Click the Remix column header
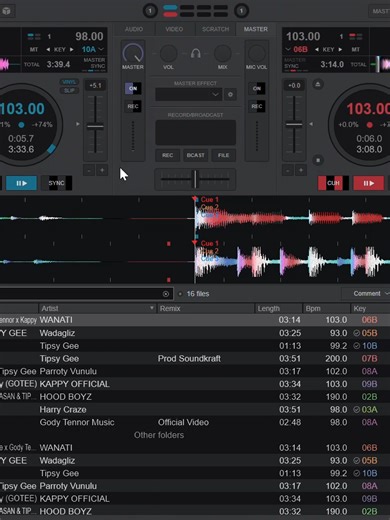The image size is (390, 520). coord(205,308)
